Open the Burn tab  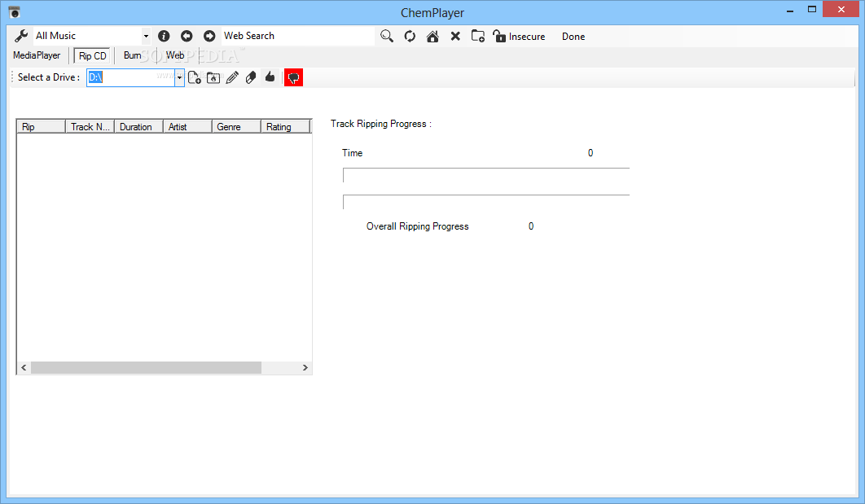point(133,55)
